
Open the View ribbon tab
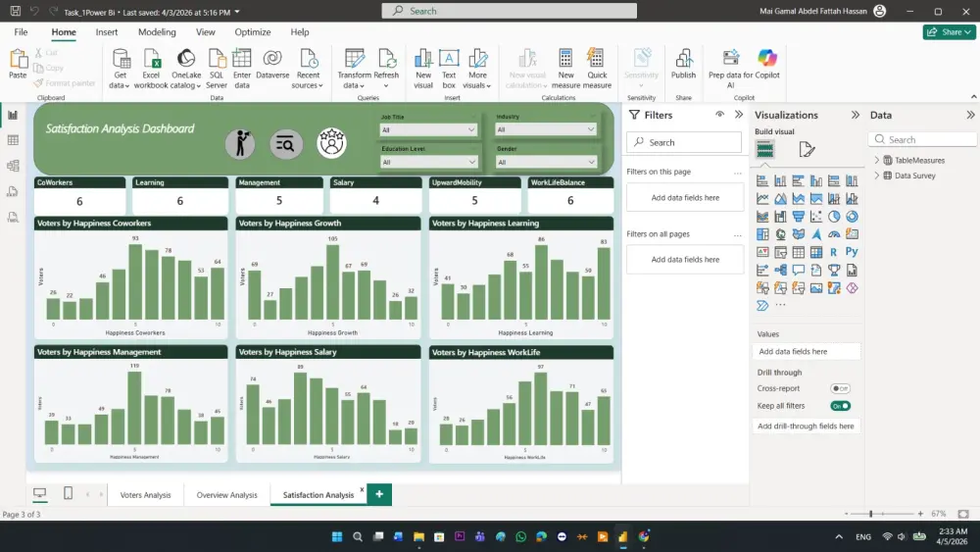coord(205,32)
